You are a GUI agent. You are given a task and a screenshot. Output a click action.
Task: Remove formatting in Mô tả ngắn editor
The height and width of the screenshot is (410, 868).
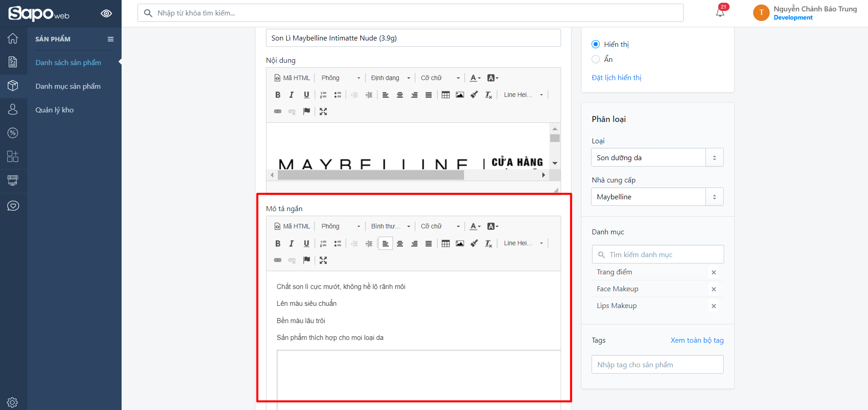pyautogui.click(x=489, y=243)
